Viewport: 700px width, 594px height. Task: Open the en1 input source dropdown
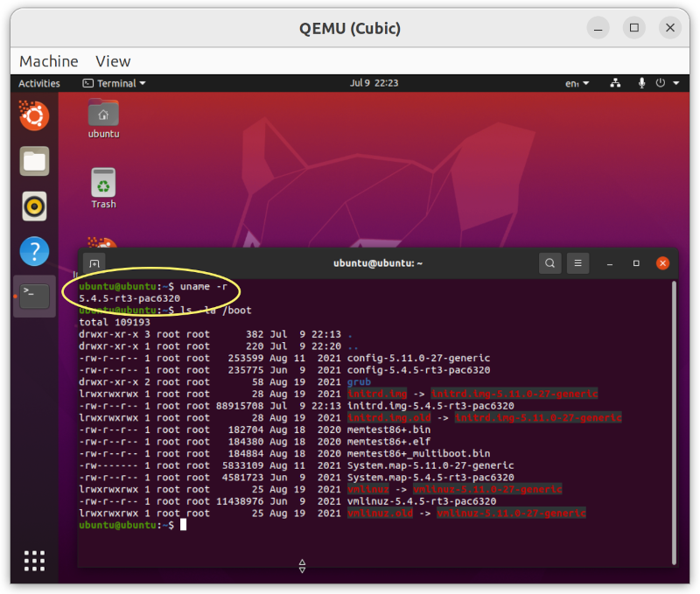point(577,83)
